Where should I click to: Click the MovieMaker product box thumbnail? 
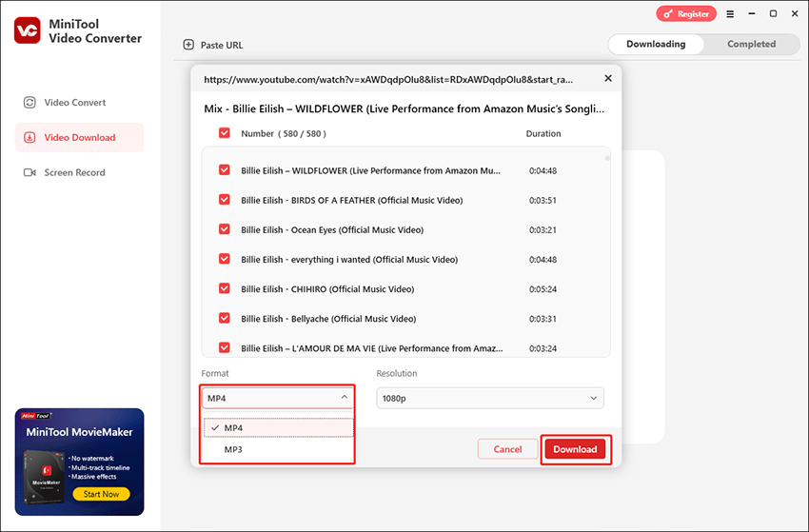[x=45, y=476]
